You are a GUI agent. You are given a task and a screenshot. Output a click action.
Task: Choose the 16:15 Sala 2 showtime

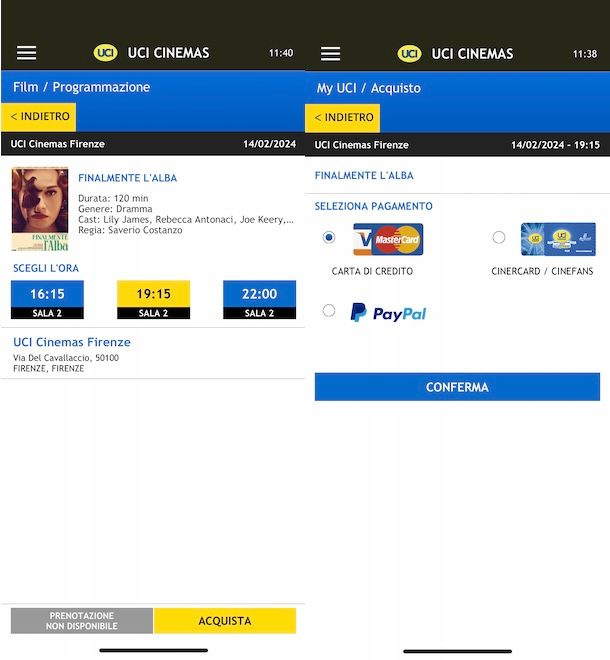coord(47,299)
